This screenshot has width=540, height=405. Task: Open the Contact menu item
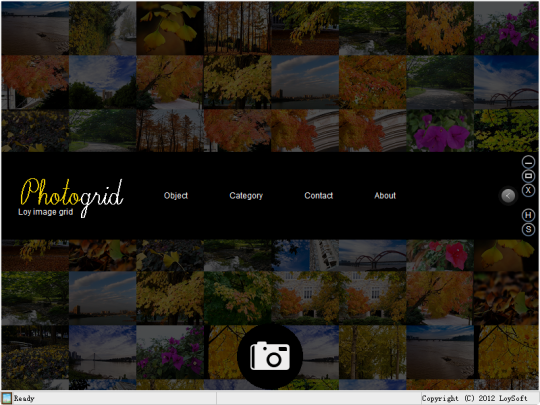click(x=319, y=196)
